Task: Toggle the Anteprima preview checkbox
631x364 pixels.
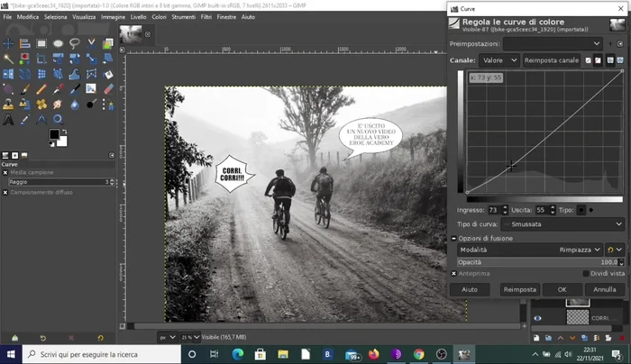Action: pyautogui.click(x=454, y=273)
